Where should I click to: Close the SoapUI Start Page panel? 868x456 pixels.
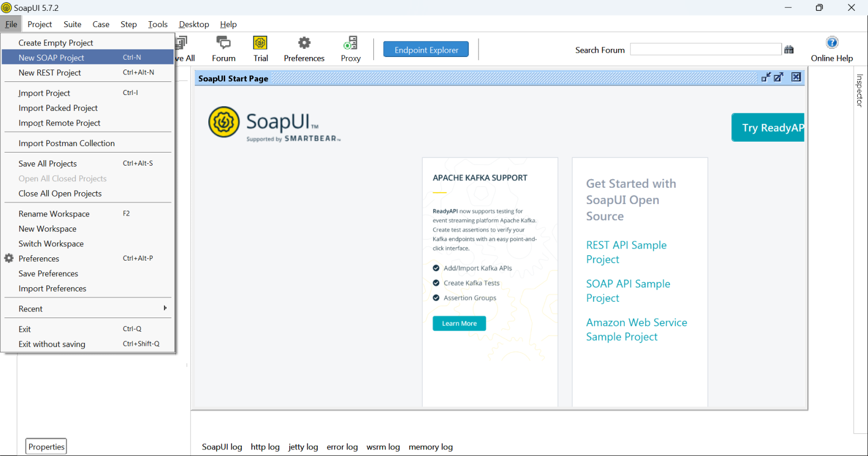click(796, 77)
